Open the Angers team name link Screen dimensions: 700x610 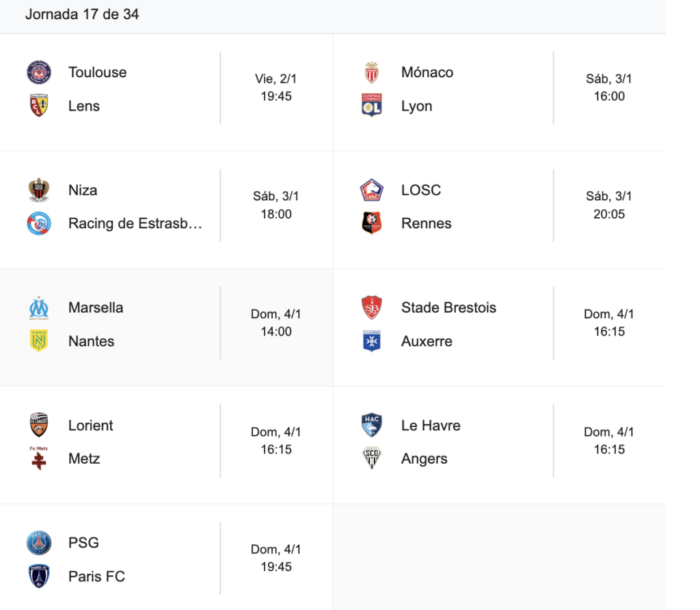[x=424, y=458]
